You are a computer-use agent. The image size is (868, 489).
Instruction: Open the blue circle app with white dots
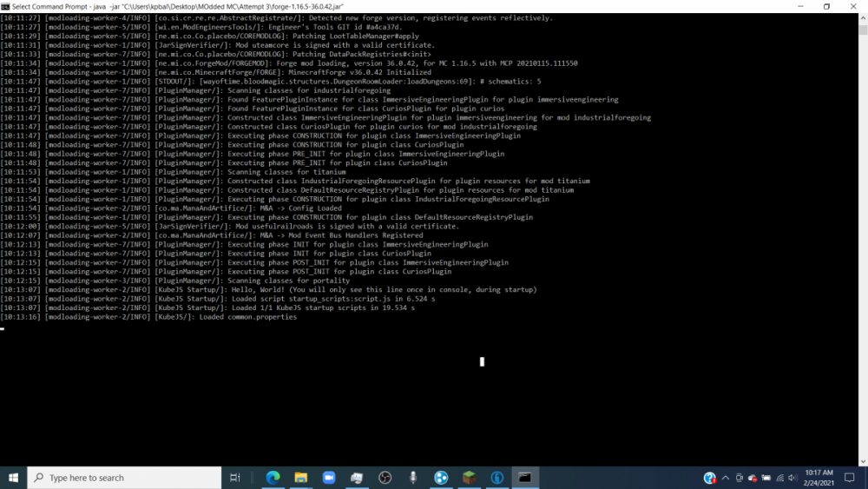(x=441, y=478)
